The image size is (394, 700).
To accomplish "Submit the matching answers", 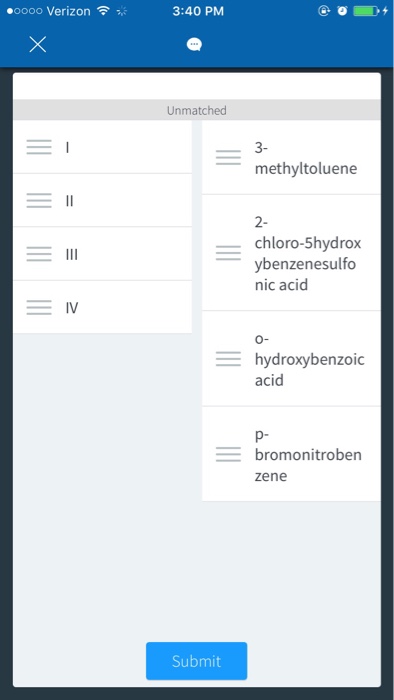I will pyautogui.click(x=196, y=661).
